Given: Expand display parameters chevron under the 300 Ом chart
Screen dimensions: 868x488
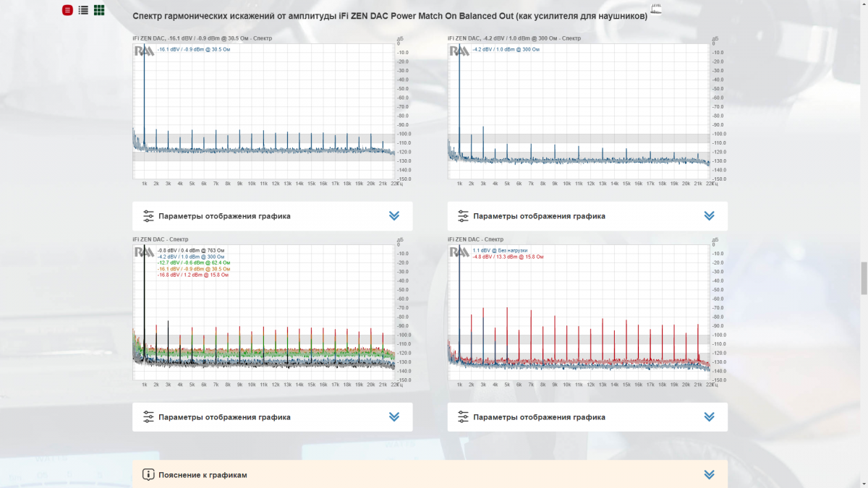Looking at the screenshot, I should coord(709,215).
